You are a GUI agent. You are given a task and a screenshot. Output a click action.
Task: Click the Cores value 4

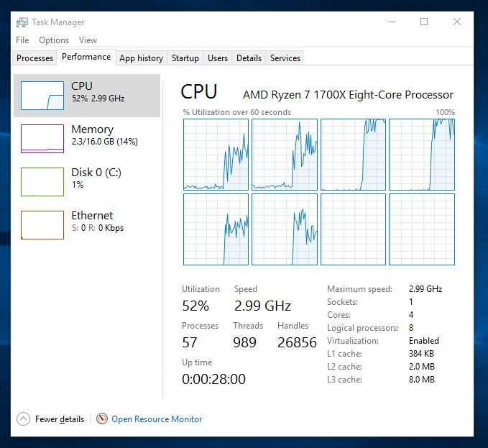pos(411,315)
